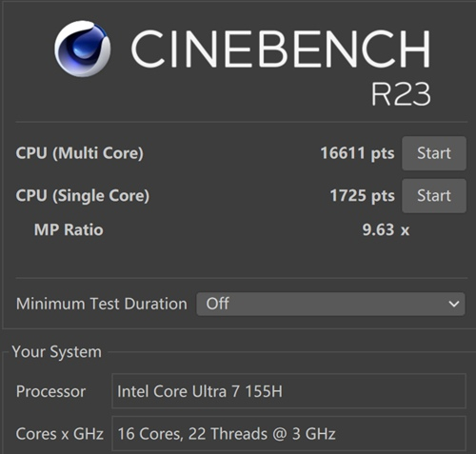Viewport: 476px width, 454px height.
Task: Click the Processor label
Action: click(50, 391)
